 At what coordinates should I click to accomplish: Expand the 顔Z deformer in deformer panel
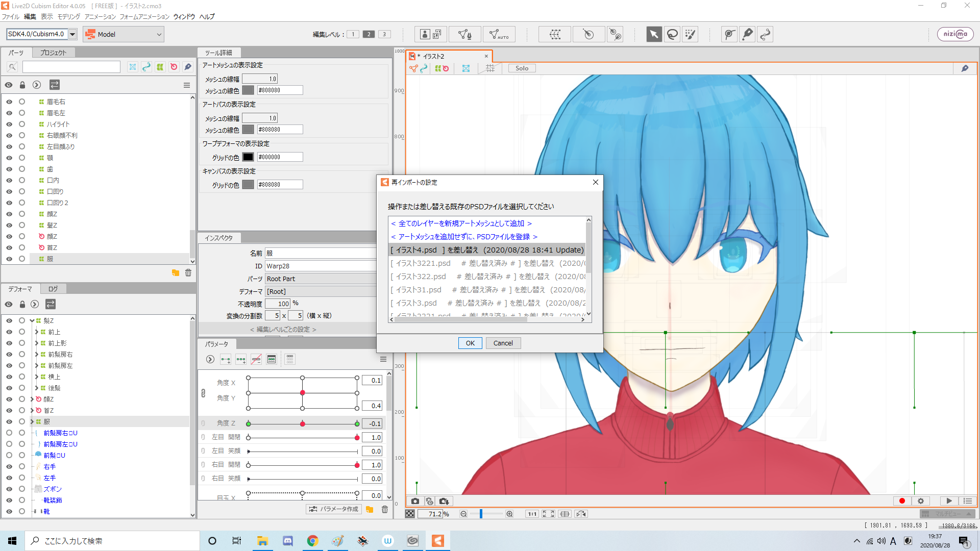(32, 399)
